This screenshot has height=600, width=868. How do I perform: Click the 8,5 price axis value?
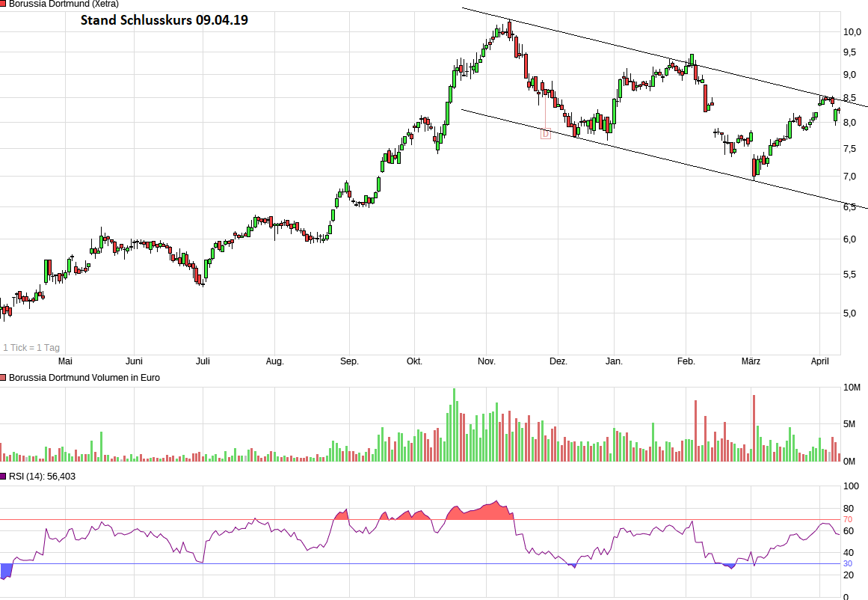850,98
